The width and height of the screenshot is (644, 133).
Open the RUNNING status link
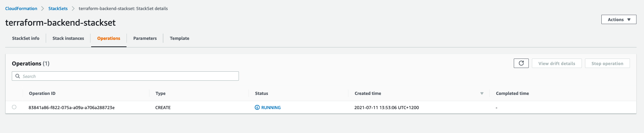(x=271, y=108)
